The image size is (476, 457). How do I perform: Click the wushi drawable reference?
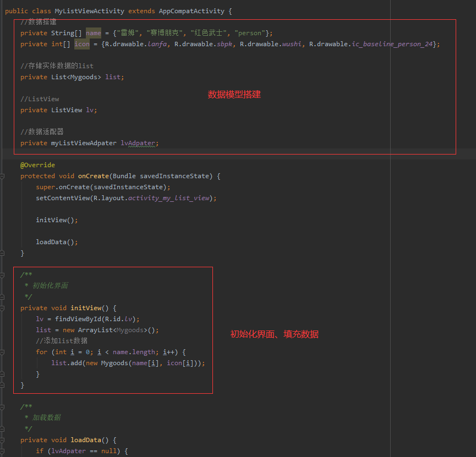(x=292, y=45)
